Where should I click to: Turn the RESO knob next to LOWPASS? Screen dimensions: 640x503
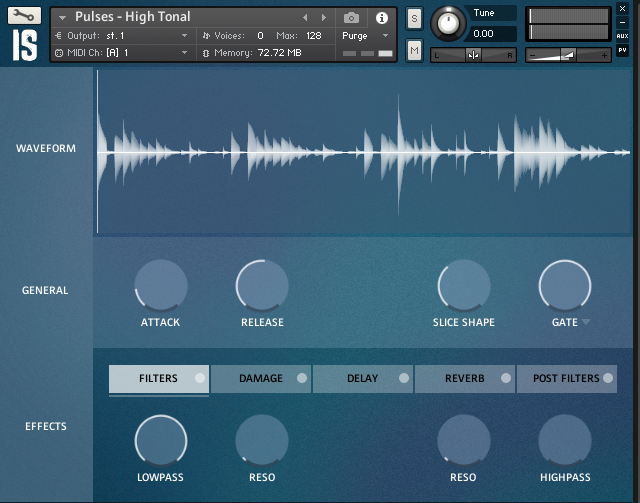pos(262,441)
